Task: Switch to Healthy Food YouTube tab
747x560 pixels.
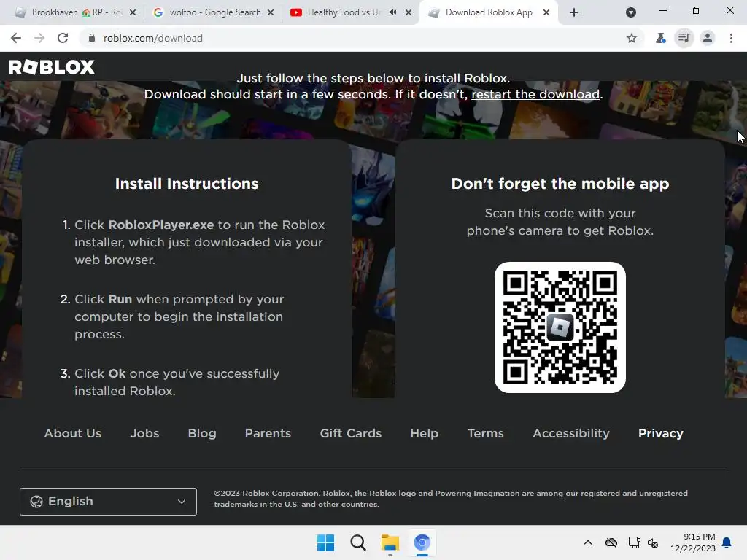Action: click(343, 12)
